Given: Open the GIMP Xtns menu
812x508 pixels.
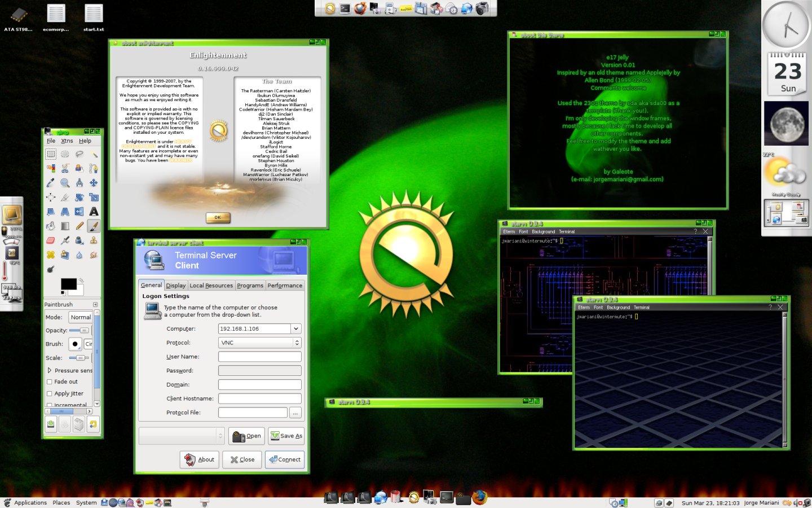Looking at the screenshot, I should pos(67,141).
